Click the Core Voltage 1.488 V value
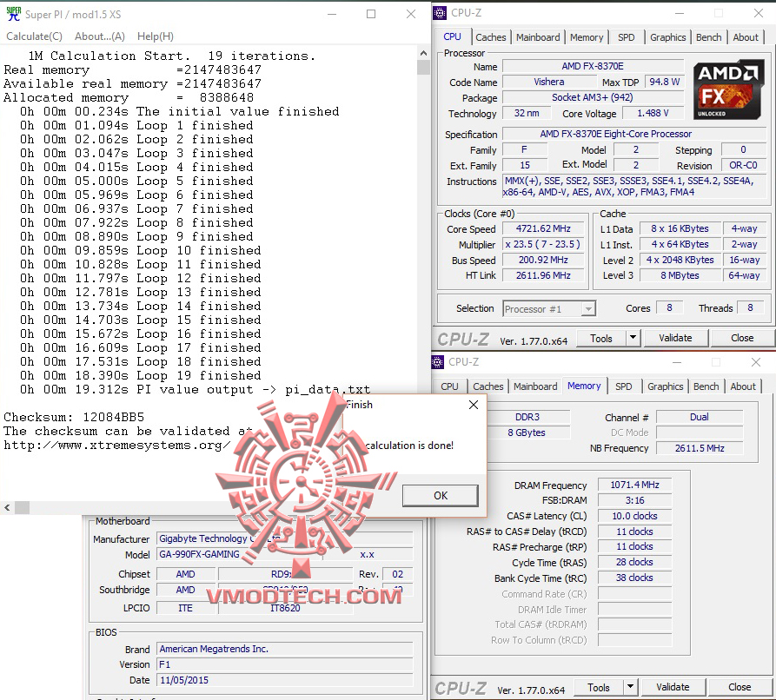 pyautogui.click(x=653, y=113)
